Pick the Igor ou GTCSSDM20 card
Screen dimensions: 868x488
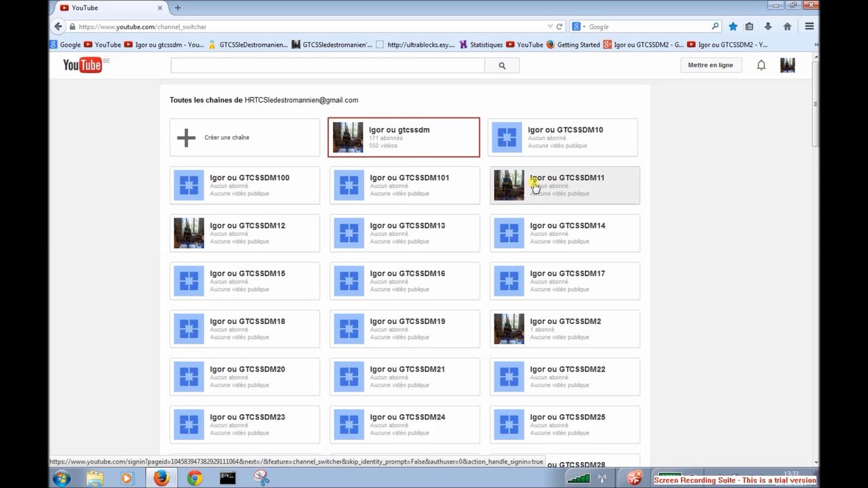[245, 377]
